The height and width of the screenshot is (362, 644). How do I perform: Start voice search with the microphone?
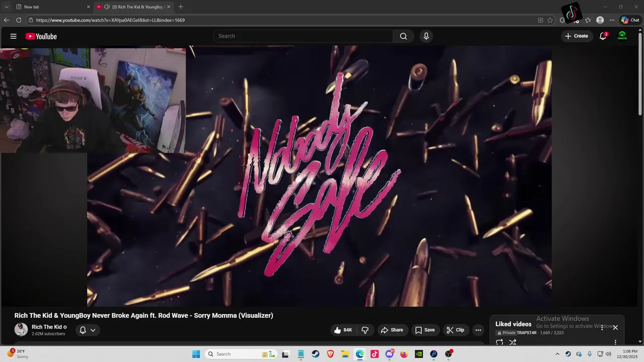tap(426, 36)
